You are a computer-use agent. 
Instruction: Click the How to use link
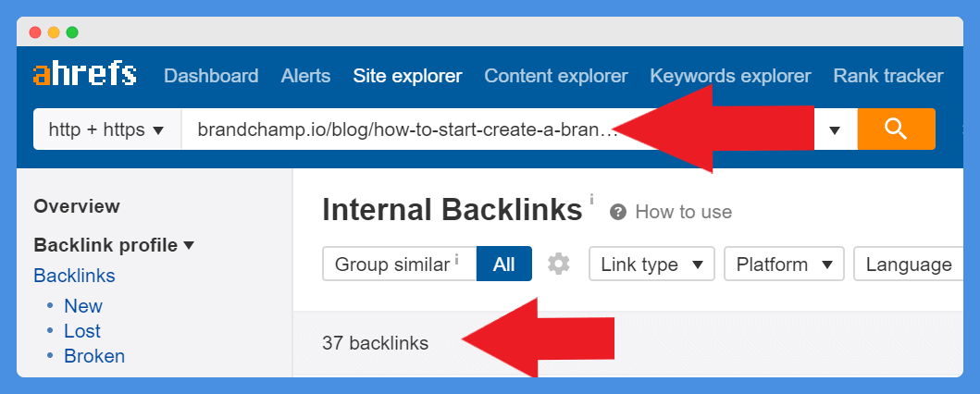tap(683, 213)
